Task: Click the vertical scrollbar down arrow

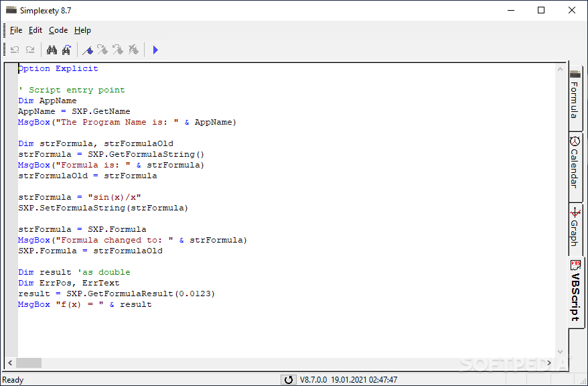Action: tap(561, 352)
